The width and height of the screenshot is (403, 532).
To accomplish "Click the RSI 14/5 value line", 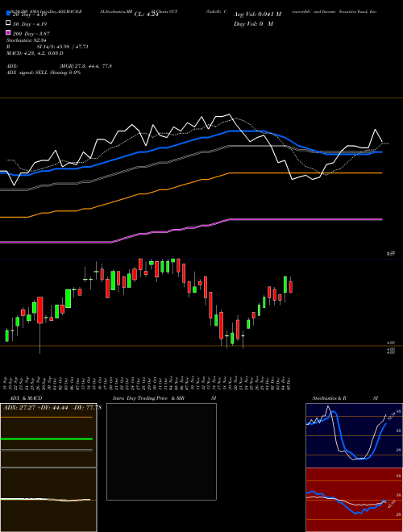I will (x=48, y=47).
